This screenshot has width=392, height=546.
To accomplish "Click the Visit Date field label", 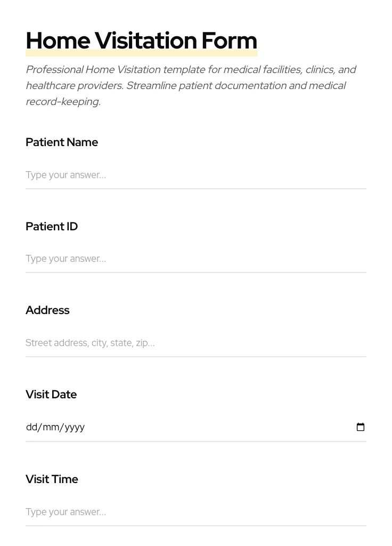I will point(51,395).
